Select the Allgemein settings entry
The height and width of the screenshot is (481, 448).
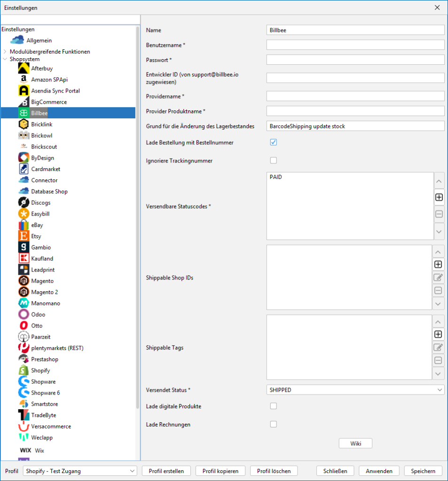point(39,40)
